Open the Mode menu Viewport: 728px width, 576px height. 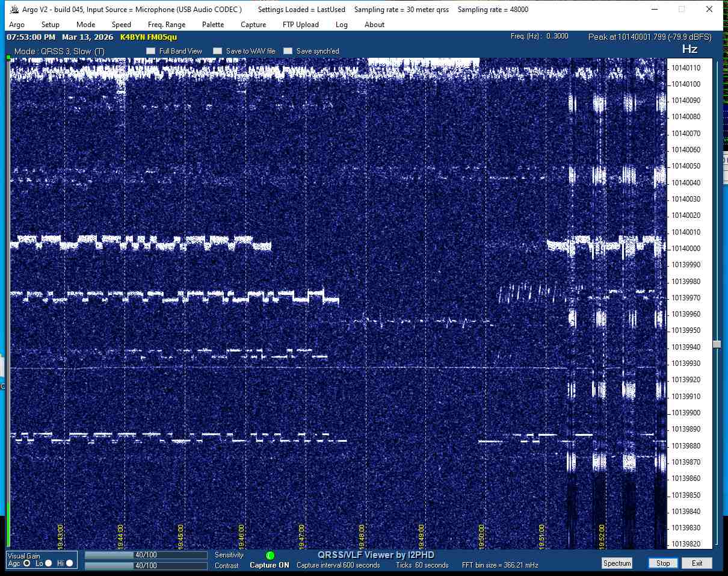tap(85, 25)
